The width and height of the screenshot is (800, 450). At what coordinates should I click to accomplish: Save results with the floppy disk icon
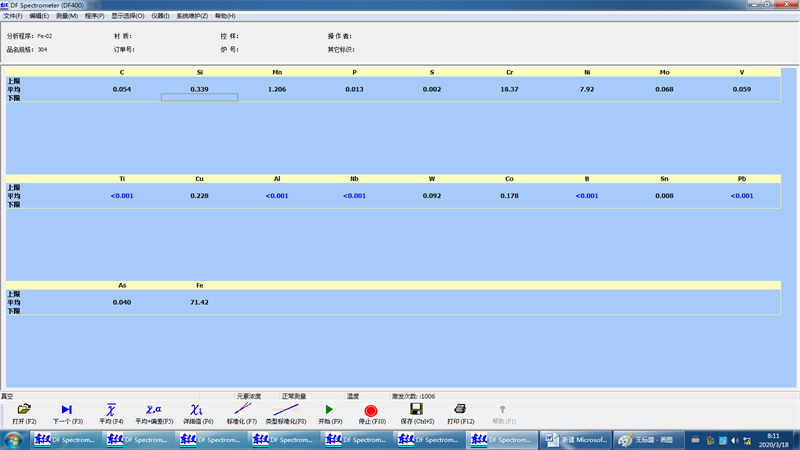pos(417,410)
